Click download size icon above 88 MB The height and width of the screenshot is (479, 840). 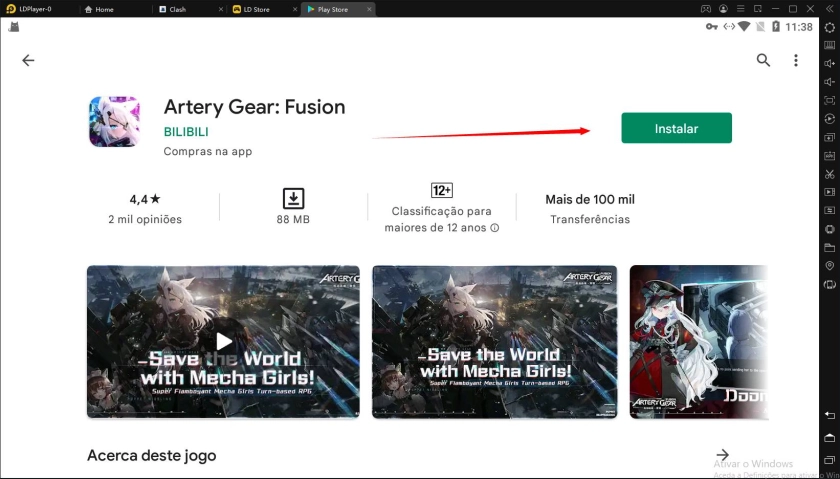tap(293, 199)
